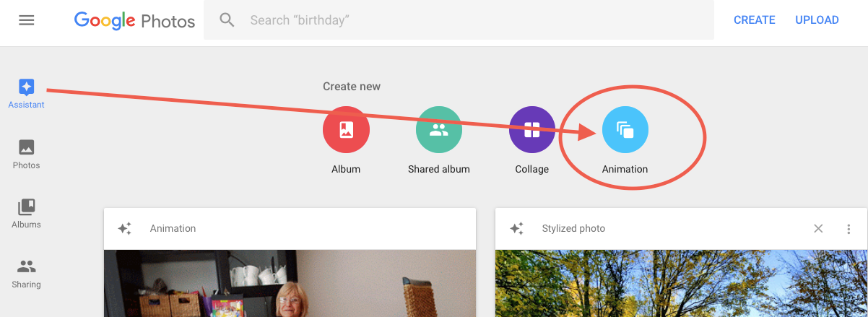
Task: Open more options on Stylized photo card
Action: pyautogui.click(x=849, y=229)
